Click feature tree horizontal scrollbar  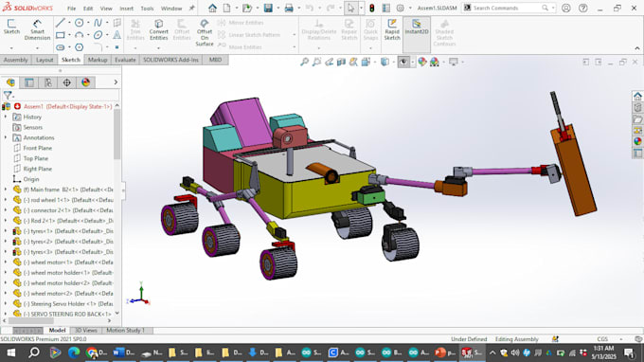31,321
